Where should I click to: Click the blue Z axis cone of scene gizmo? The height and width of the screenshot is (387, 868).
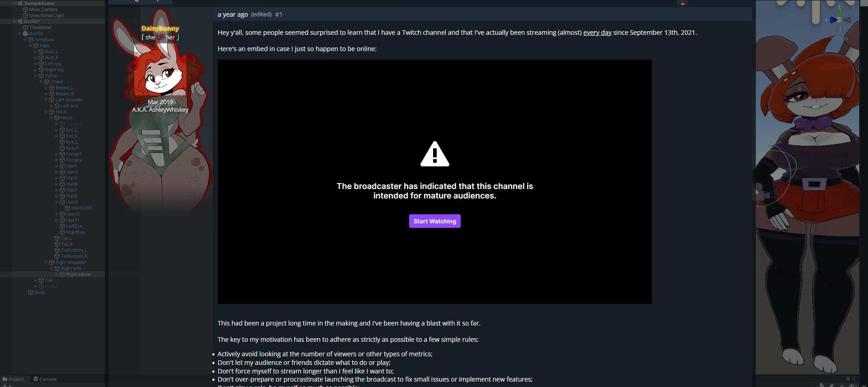tap(833, 20)
